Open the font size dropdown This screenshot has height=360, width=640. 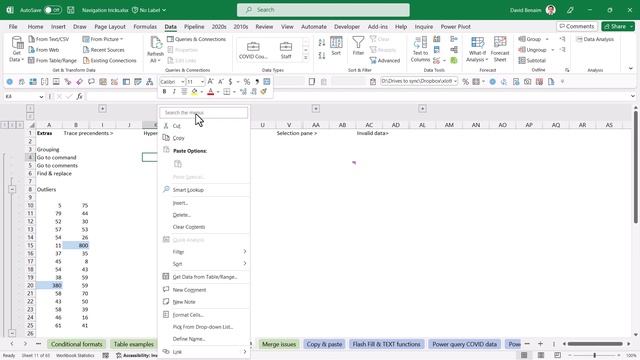tap(202, 82)
